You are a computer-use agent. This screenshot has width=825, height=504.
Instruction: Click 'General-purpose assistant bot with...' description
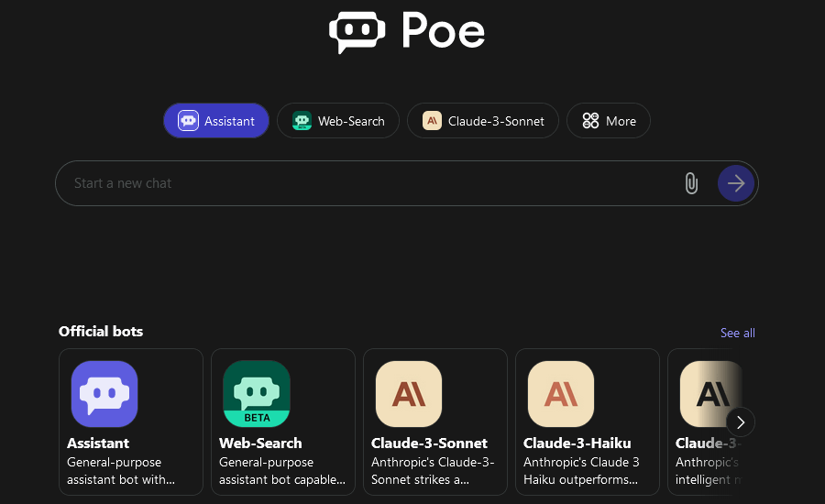pyautogui.click(x=121, y=471)
